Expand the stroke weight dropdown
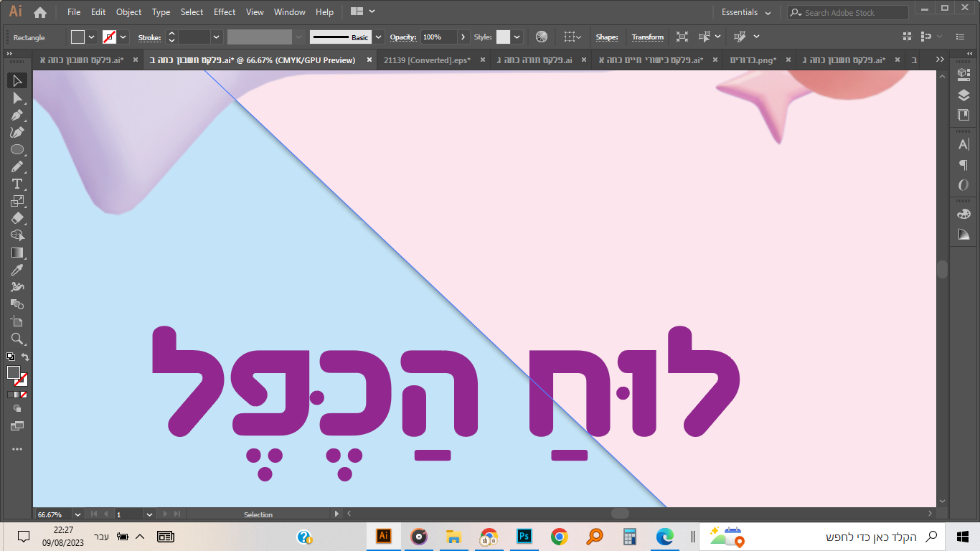Viewport: 980px width, 551px height. pos(216,37)
